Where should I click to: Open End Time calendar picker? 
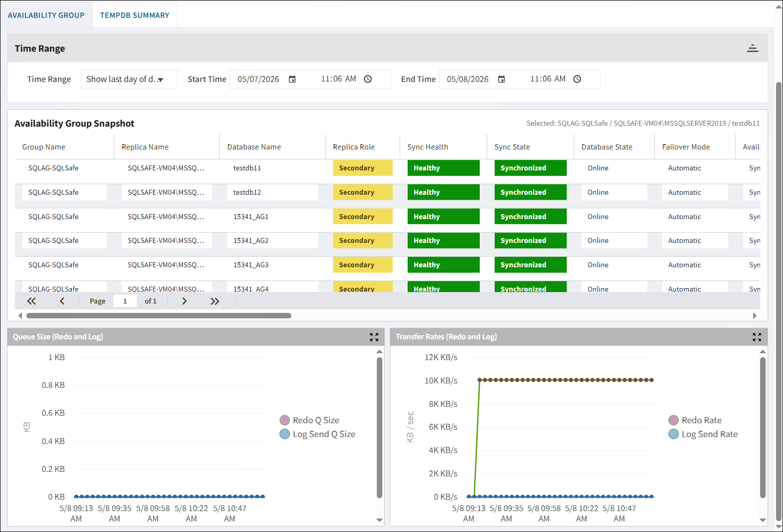tap(502, 79)
